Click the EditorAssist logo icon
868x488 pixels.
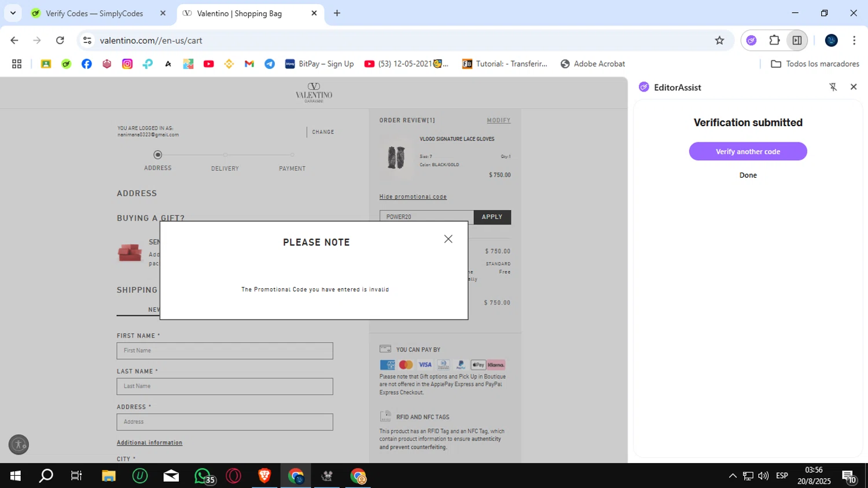[644, 87]
